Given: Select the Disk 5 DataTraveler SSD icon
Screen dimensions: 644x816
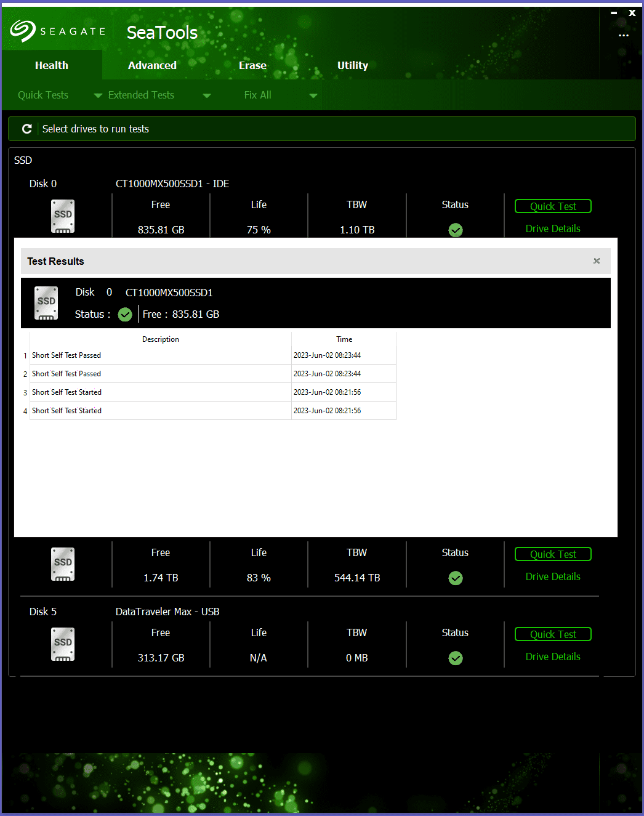Looking at the screenshot, I should point(63,644).
